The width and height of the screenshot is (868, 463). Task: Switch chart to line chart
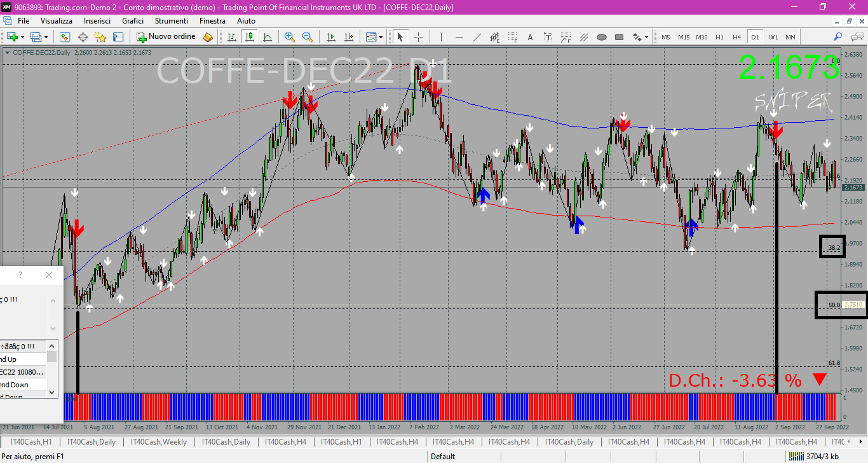coord(268,37)
